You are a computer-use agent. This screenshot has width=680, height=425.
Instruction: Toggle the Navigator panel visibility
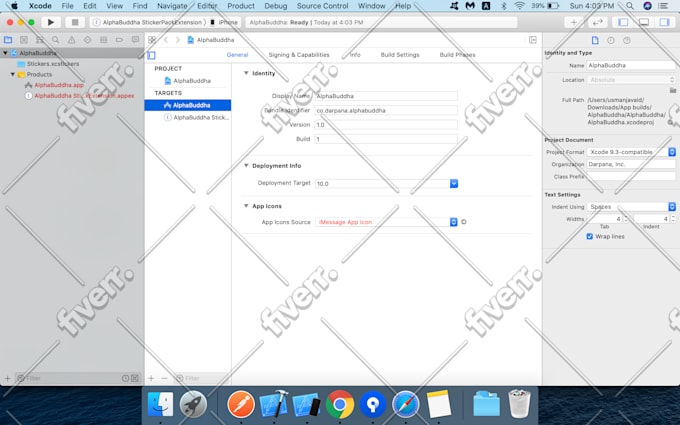tap(623, 22)
